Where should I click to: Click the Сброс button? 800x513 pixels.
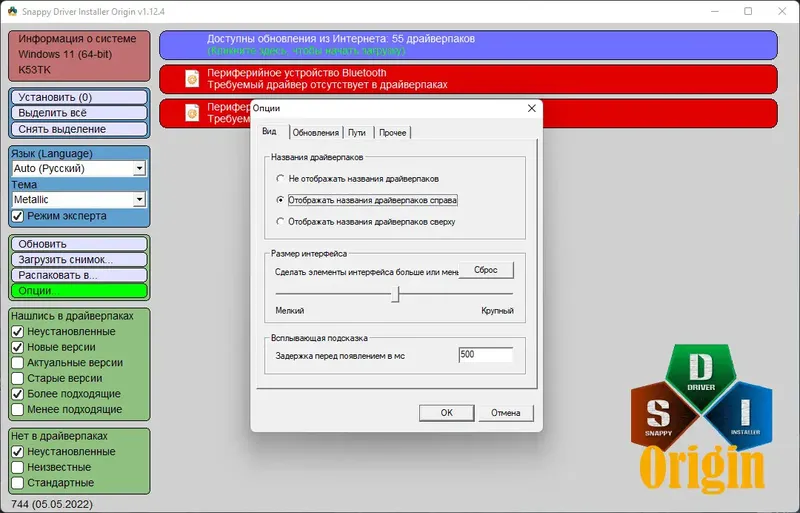point(486,270)
